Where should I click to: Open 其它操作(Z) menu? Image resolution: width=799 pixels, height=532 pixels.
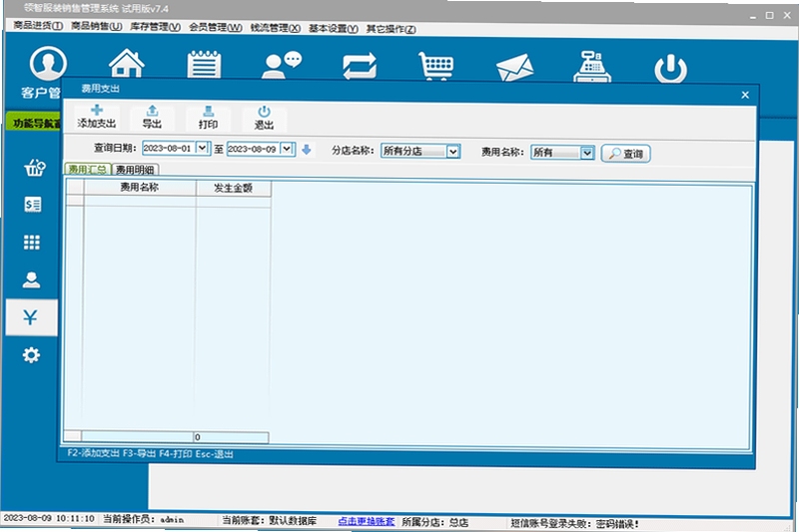[391, 29]
